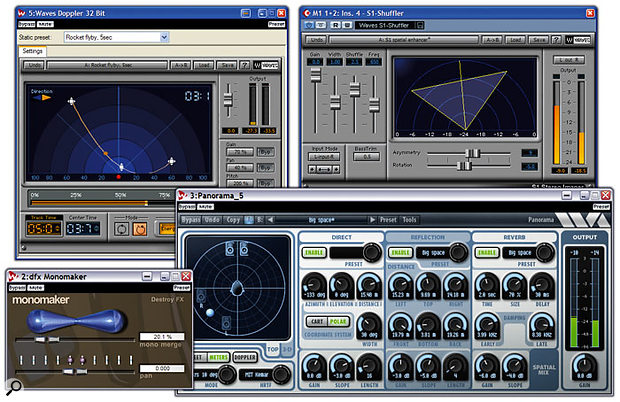
Task: Select the cycle loop mode icon in Doppler
Action: (x=121, y=229)
